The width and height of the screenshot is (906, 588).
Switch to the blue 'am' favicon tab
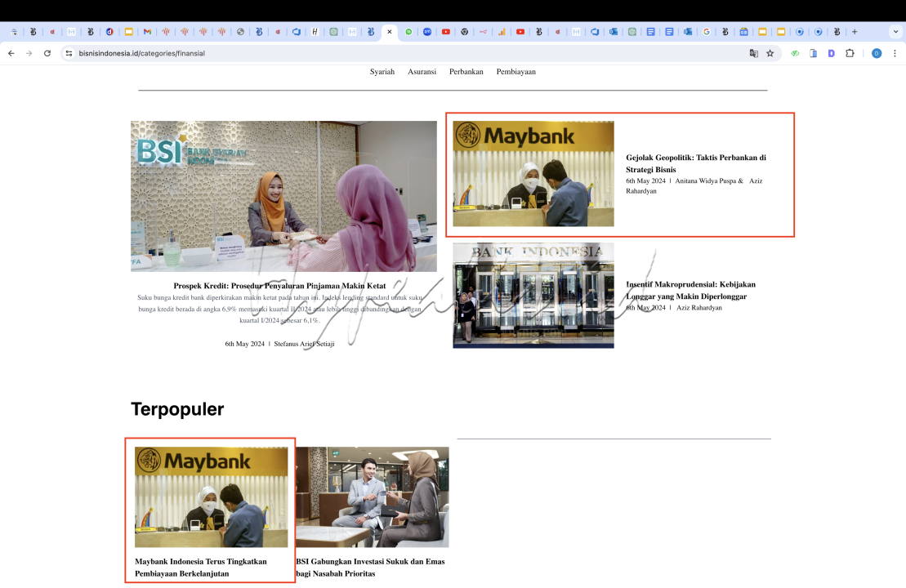click(427, 32)
